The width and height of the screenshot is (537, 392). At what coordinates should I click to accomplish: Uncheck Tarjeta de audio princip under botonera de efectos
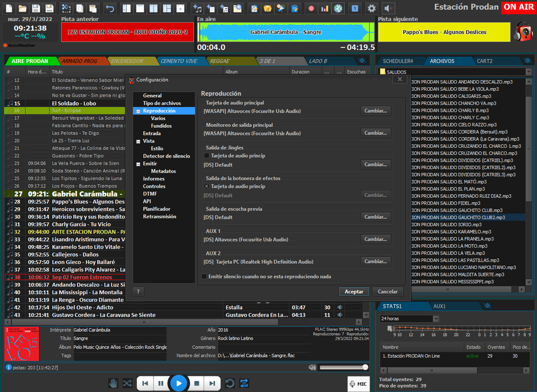[206, 186]
